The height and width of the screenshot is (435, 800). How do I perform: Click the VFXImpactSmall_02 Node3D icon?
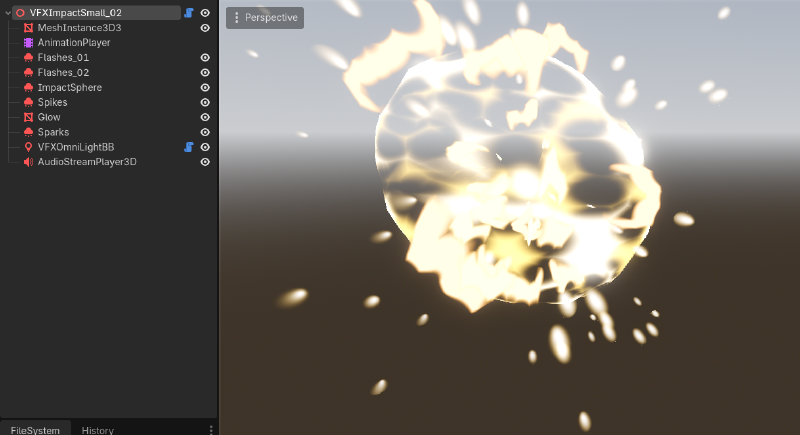pyautogui.click(x=20, y=13)
